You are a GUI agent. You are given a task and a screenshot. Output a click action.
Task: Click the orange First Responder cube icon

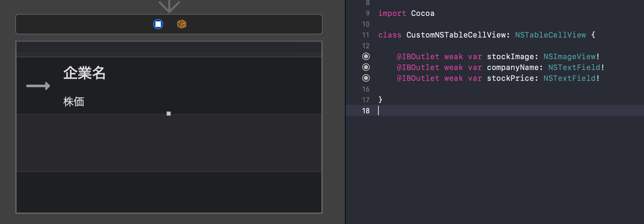(182, 24)
